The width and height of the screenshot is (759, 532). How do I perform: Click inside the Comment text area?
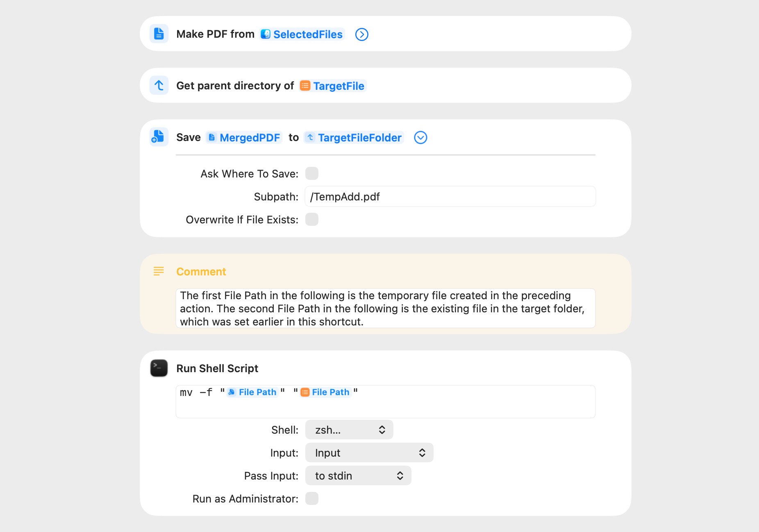click(x=385, y=309)
